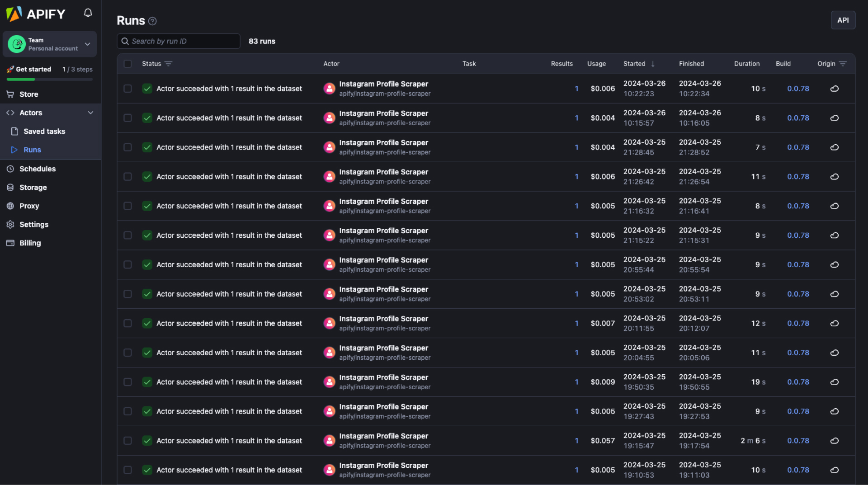Open build 0.0.78 of the 10:22:23 run
This screenshot has width=868, height=485.
[x=798, y=89]
